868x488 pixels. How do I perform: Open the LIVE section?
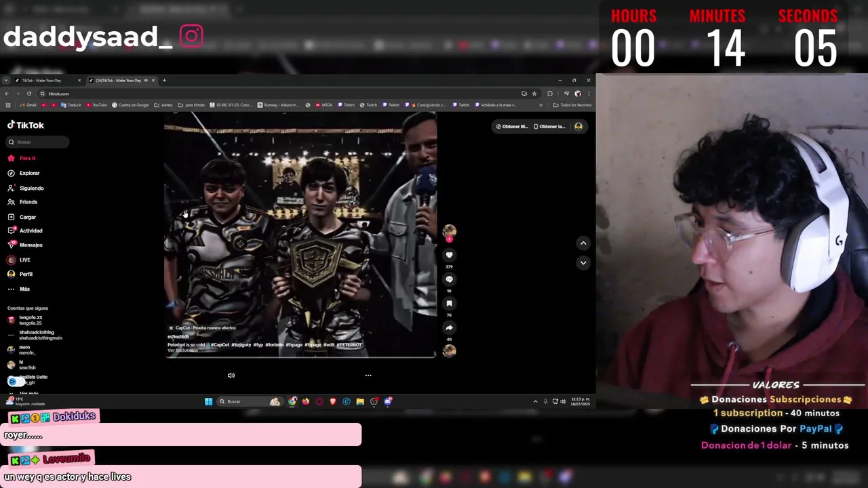(x=19, y=260)
